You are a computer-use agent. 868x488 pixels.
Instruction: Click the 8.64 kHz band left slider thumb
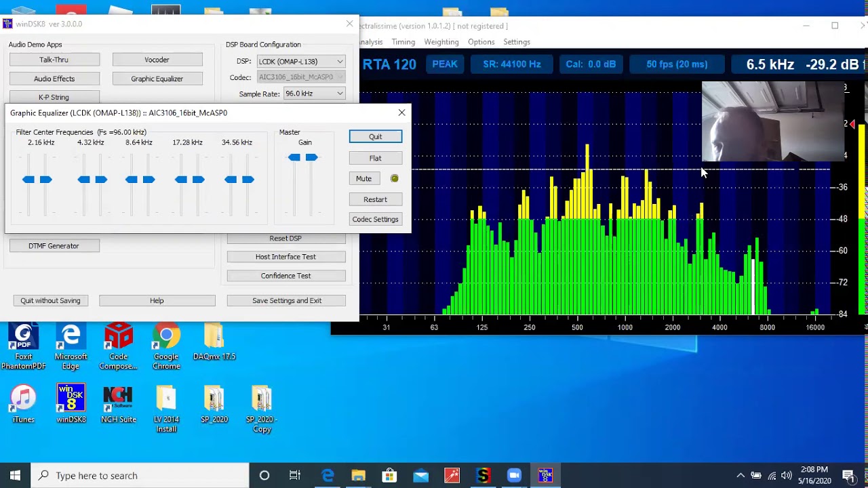pos(132,180)
